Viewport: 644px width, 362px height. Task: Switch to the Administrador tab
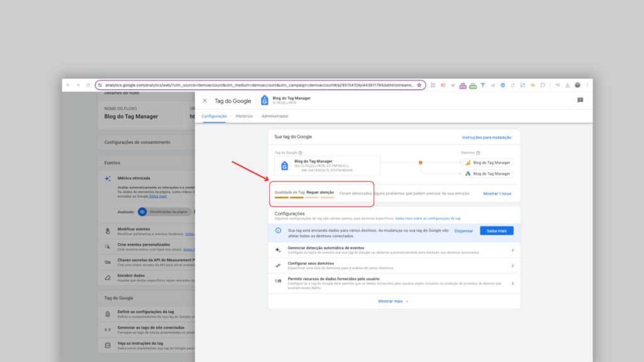click(x=275, y=116)
